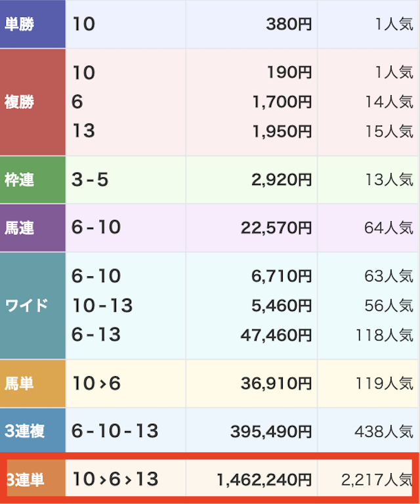Click the 380円 win payout
The height and width of the screenshot is (504, 420).
coord(289,25)
